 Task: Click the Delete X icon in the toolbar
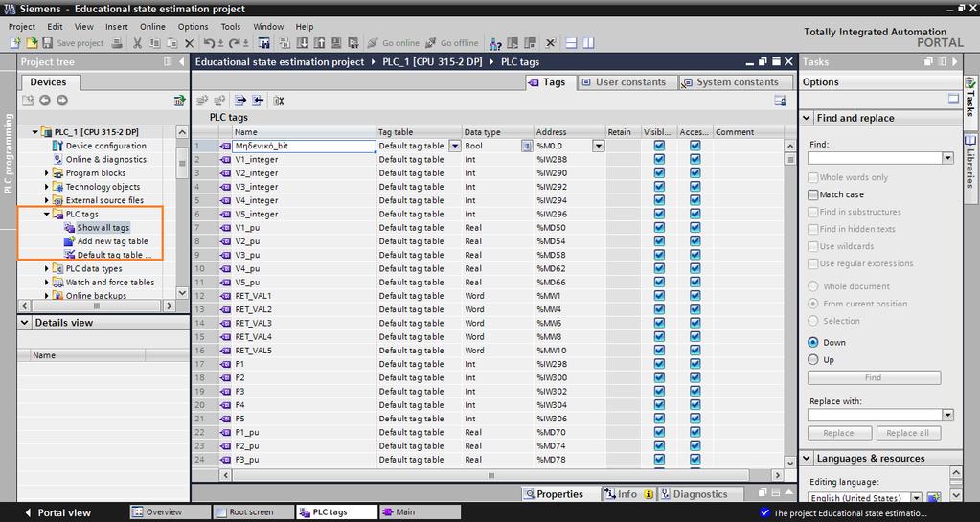[x=190, y=43]
